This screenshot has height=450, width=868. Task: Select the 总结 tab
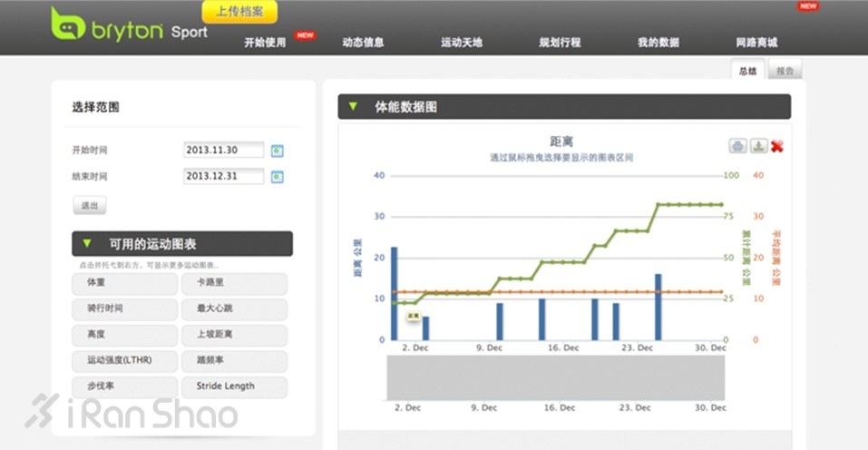click(x=747, y=71)
